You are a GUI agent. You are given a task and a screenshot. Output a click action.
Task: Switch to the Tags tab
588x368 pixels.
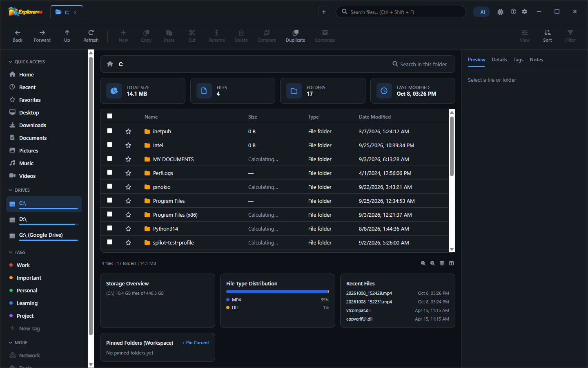click(518, 60)
